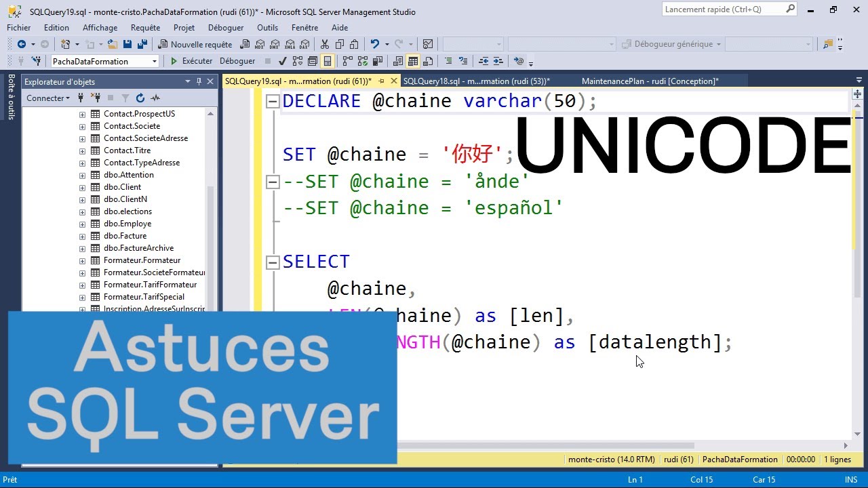The width and height of the screenshot is (868, 488).
Task: Open the Requête menu
Action: (146, 28)
